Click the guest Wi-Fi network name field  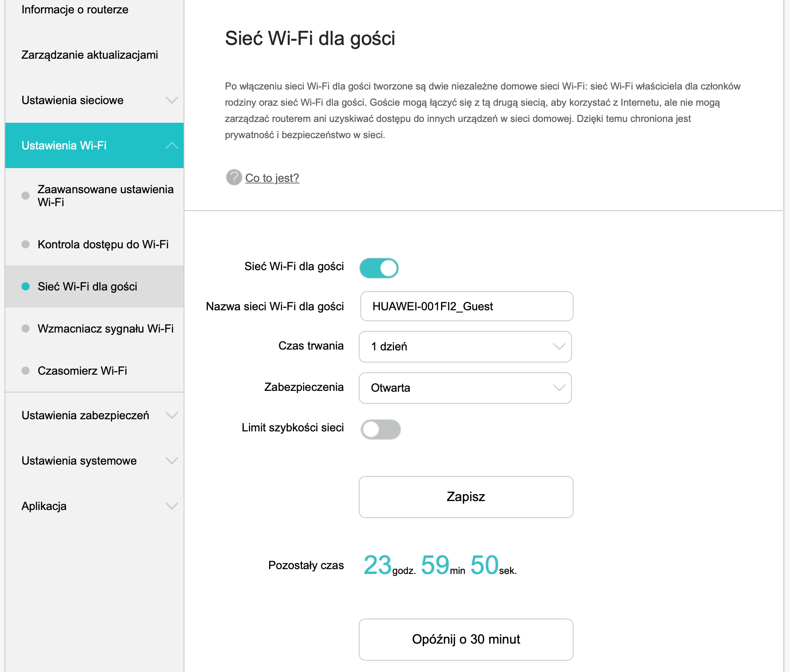467,306
